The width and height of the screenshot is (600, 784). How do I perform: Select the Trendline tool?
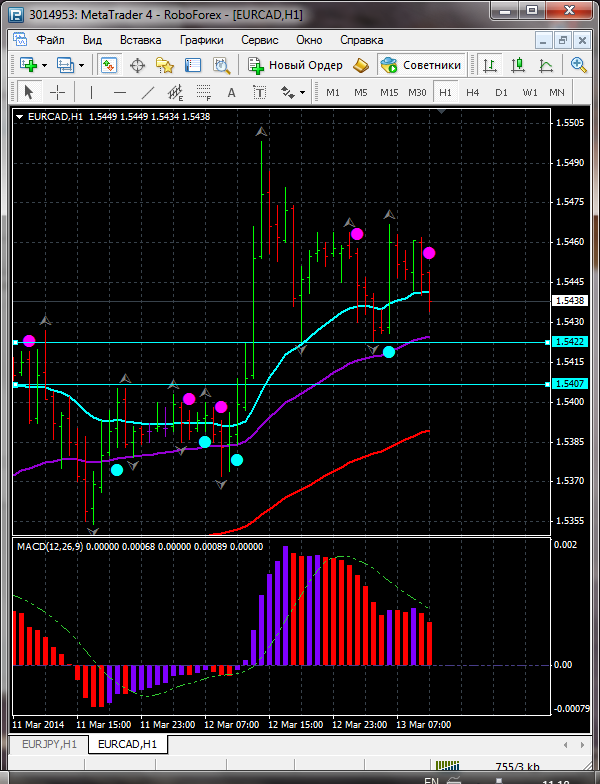click(148, 92)
